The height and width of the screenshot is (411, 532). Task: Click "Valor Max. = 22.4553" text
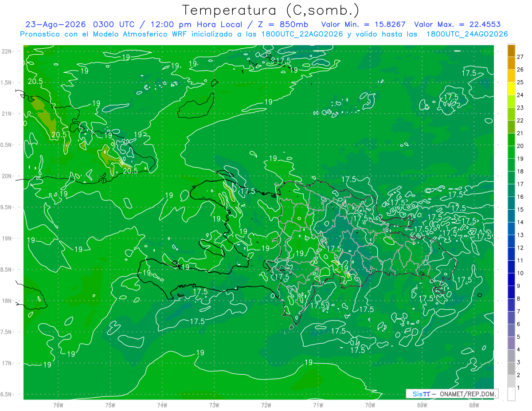[458, 24]
